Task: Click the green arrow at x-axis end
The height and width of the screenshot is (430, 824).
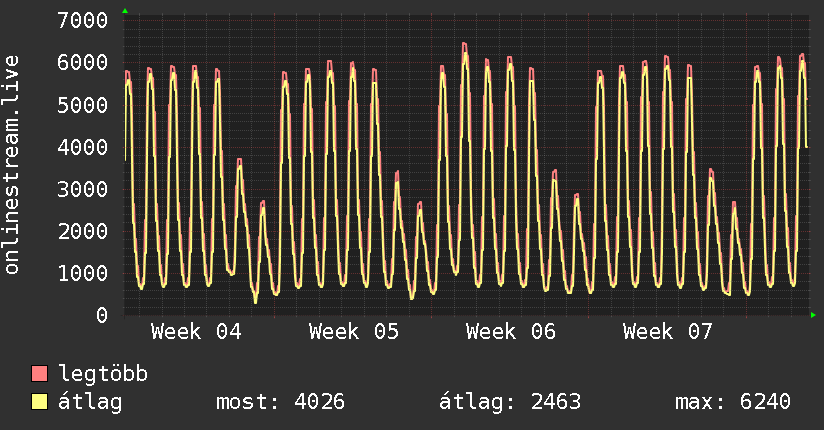Action: pyautogui.click(x=814, y=315)
